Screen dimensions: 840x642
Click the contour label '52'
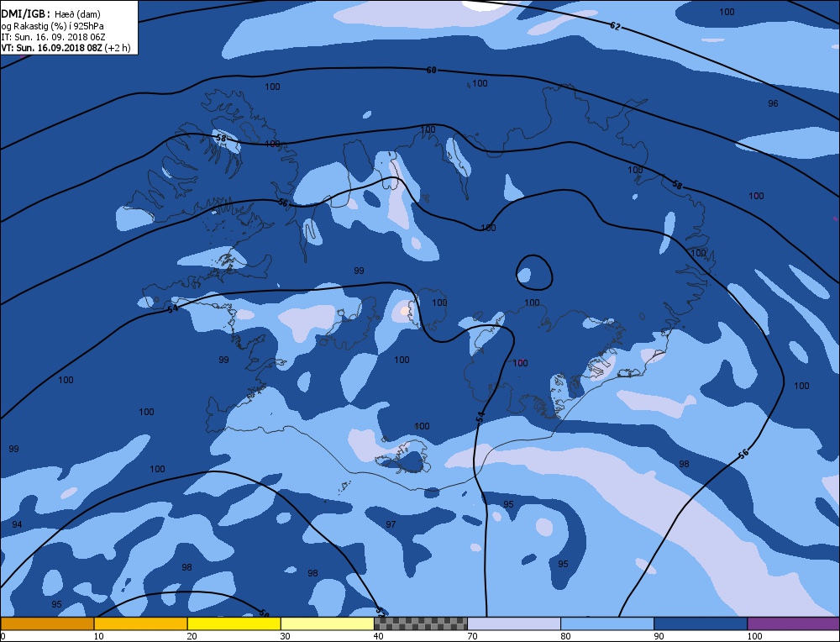point(381,610)
